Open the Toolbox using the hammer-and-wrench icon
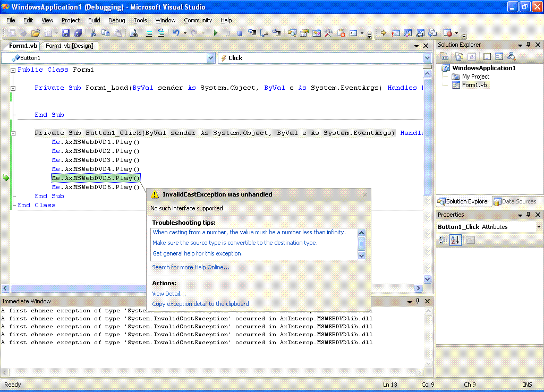Screen dimensions: 544x392 [x=328, y=33]
